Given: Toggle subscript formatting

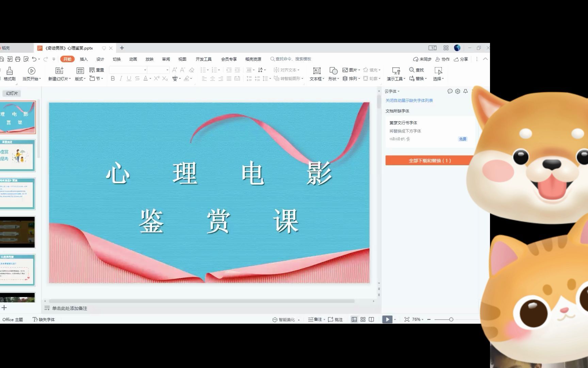Looking at the screenshot, I should pos(165,78).
